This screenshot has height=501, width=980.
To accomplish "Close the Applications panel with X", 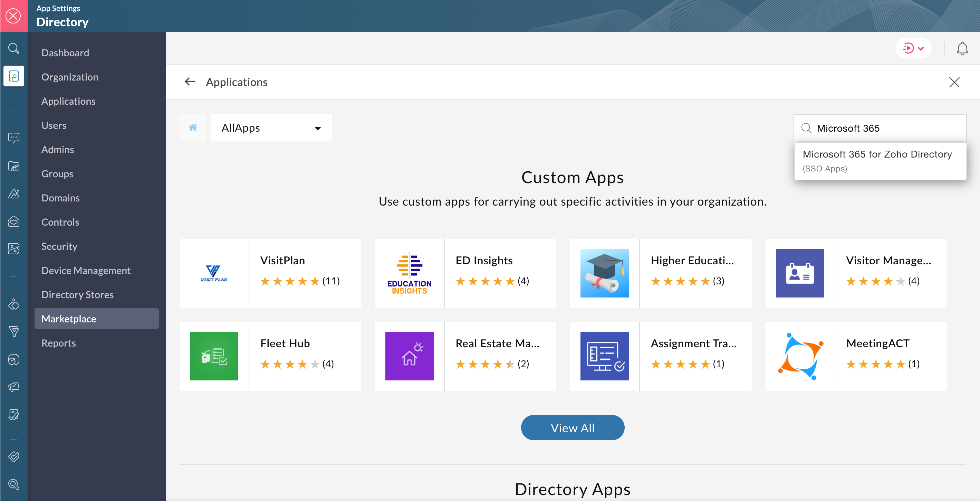I will [954, 82].
